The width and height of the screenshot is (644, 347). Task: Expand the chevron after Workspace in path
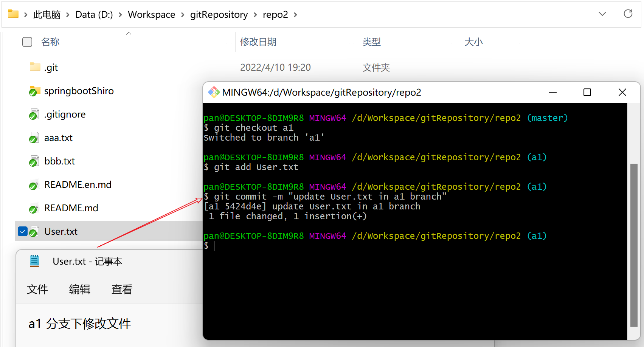[x=183, y=15]
